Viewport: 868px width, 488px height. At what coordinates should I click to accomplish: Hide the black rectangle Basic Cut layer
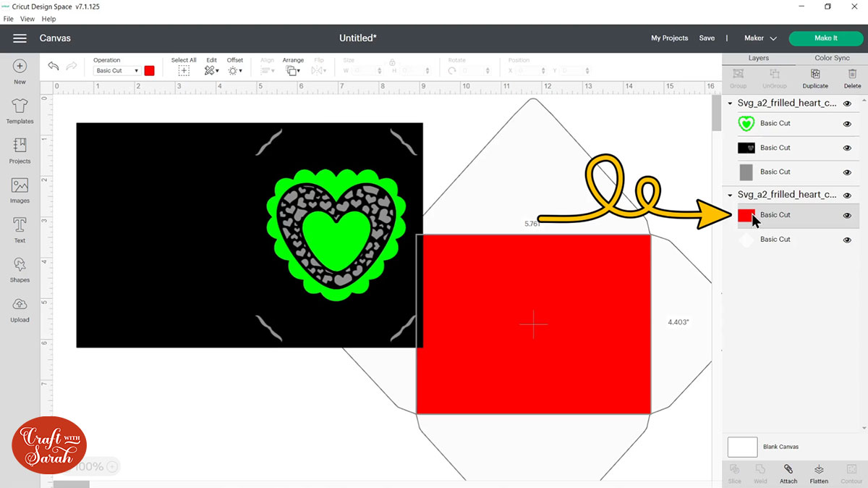coord(846,148)
